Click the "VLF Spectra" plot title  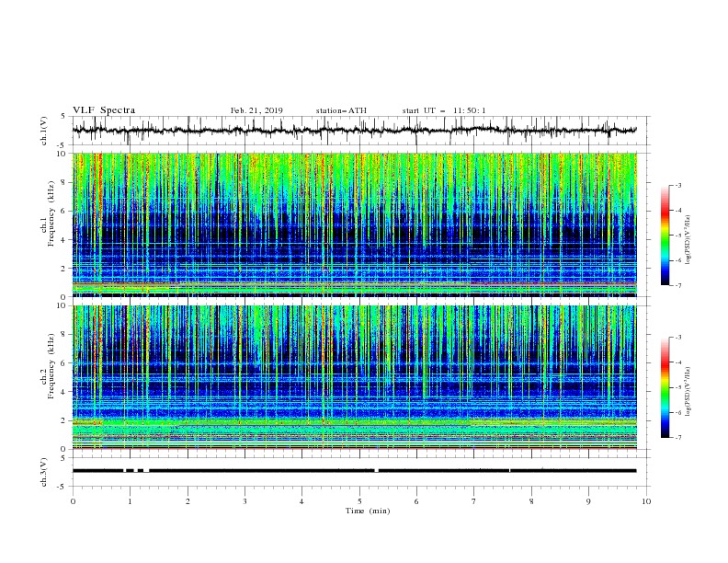pyautogui.click(x=104, y=110)
